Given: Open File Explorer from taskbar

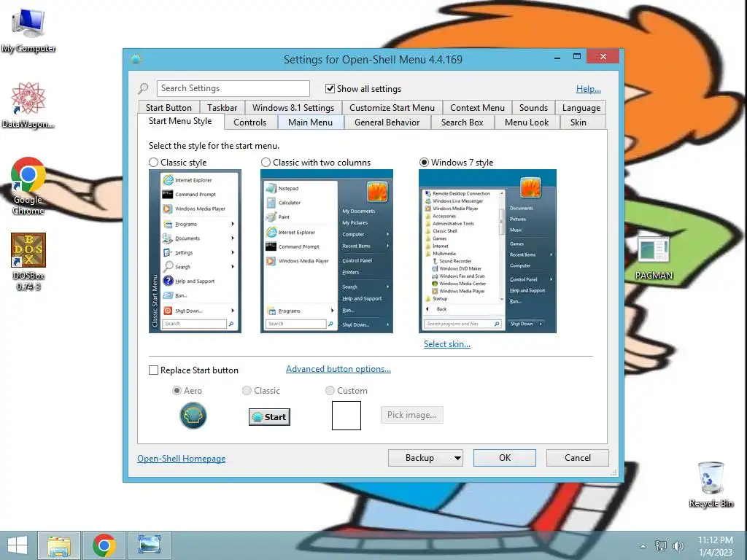Looking at the screenshot, I should tap(59, 545).
